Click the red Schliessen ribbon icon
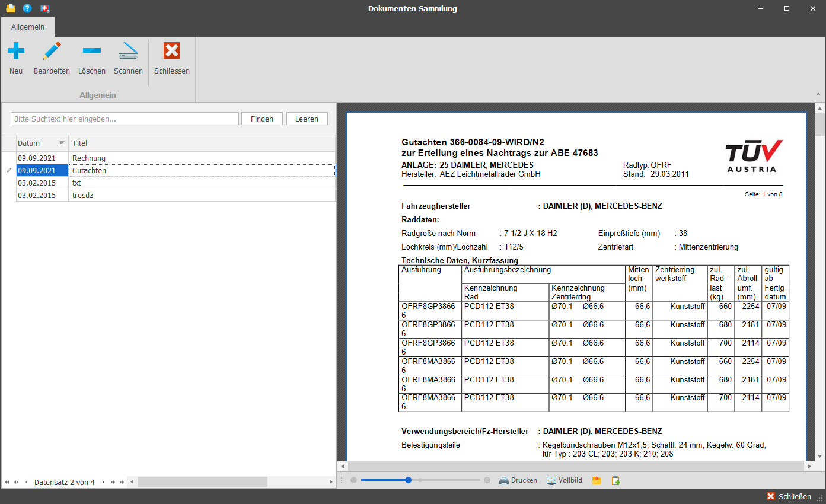 [x=171, y=52]
